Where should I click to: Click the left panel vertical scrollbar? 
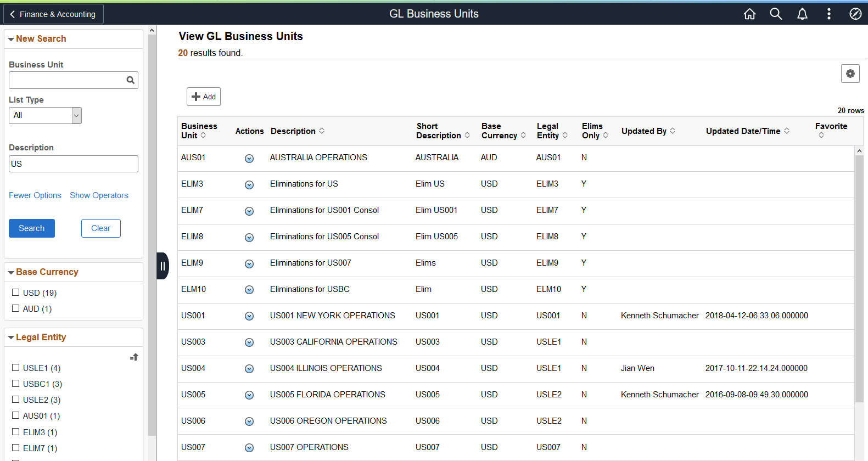pyautogui.click(x=152, y=236)
